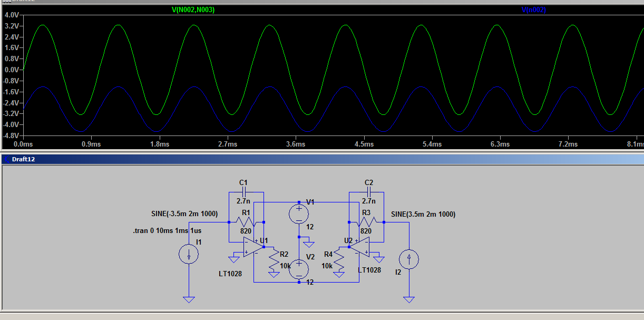Select capacitor C2 symbol
The image size is (644, 320).
(x=369, y=191)
